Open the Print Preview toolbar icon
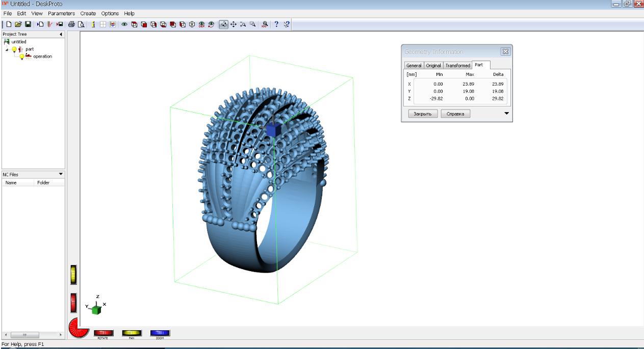Viewport: 644px width, 349px height. point(81,24)
